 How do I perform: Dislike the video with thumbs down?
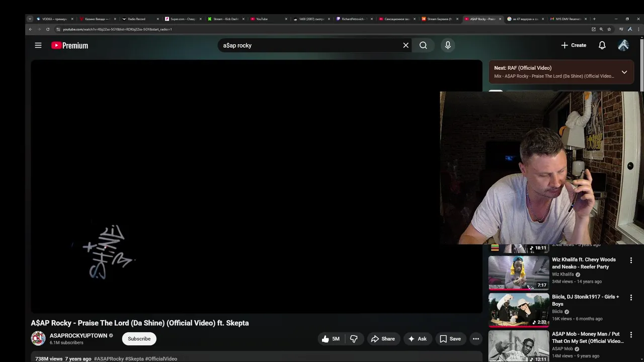click(354, 339)
